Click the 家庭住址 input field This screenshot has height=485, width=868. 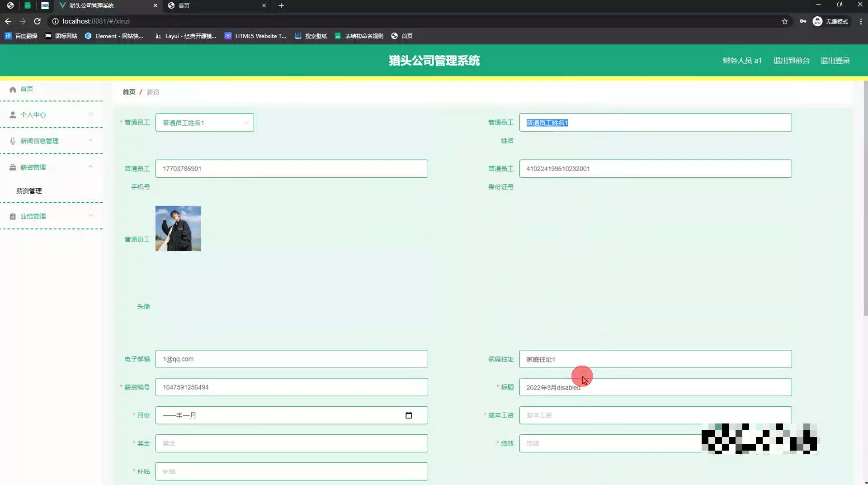[656, 359]
